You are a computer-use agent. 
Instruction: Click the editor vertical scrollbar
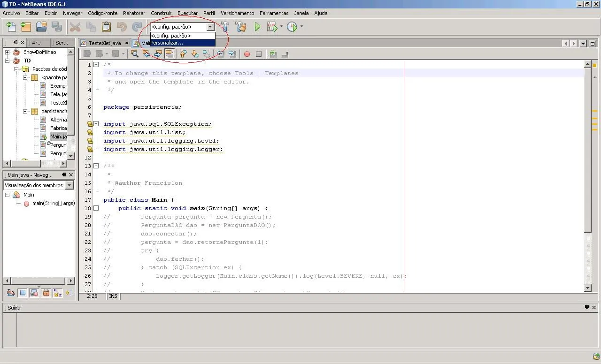click(x=588, y=150)
